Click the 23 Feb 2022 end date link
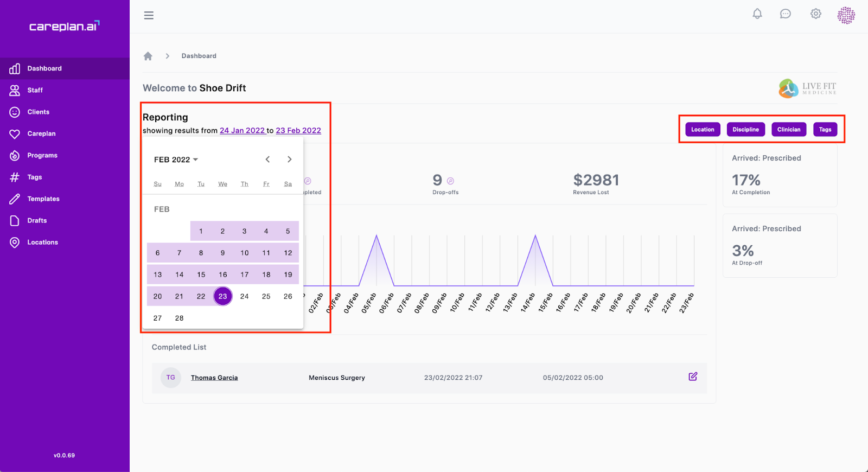 298,130
